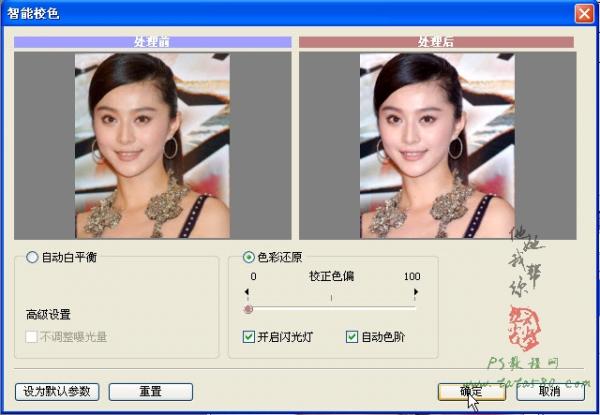
Task: Click the 校正色偏 label
Action: click(331, 276)
